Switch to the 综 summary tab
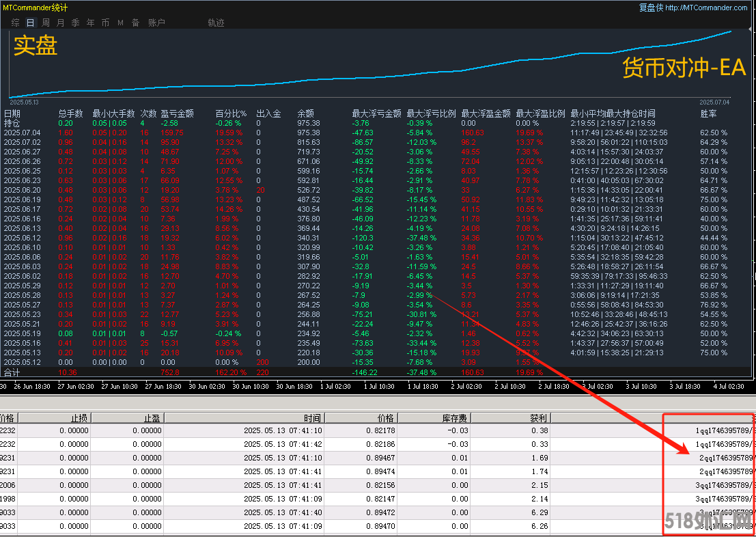 click(16, 23)
